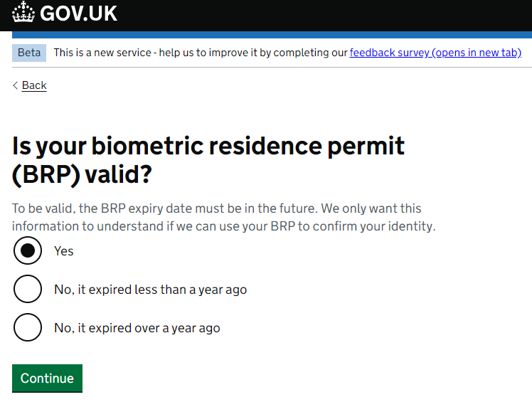Image resolution: width=532 pixels, height=402 pixels.
Task: Click the grey line under Beta banner
Action: coord(272,67)
